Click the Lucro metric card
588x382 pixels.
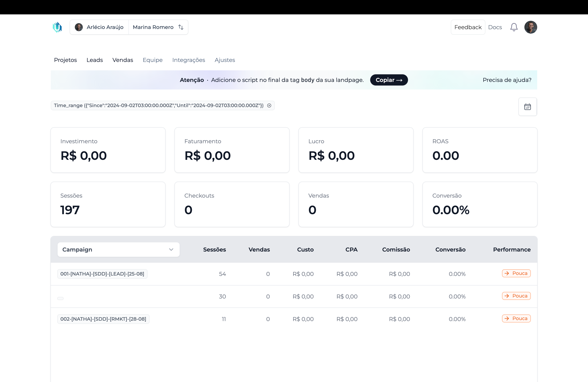click(x=356, y=150)
